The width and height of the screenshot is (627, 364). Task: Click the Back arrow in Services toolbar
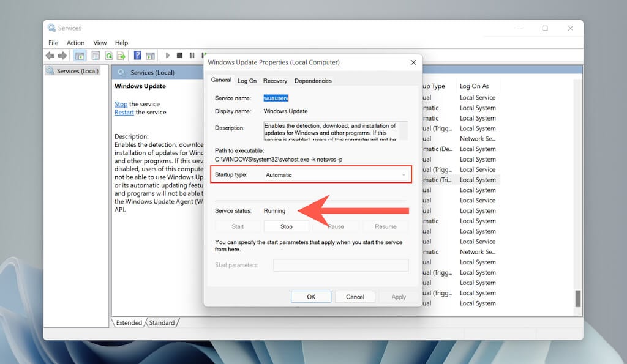point(50,56)
